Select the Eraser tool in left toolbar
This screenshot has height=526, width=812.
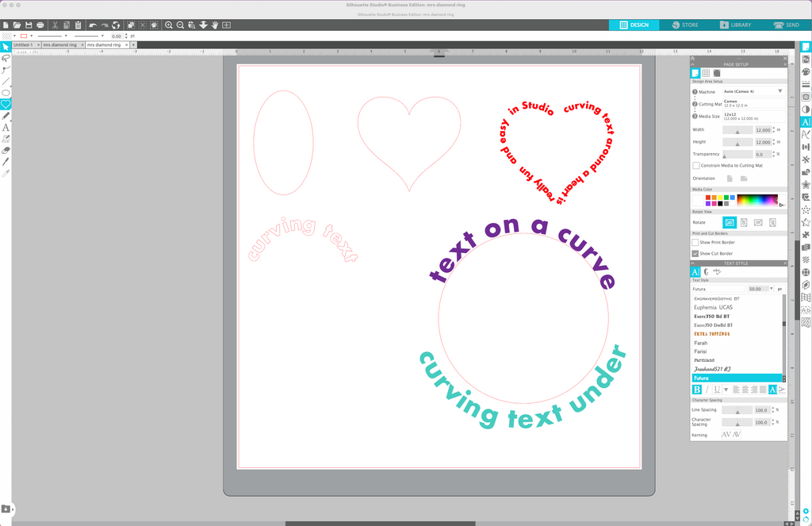[6, 150]
